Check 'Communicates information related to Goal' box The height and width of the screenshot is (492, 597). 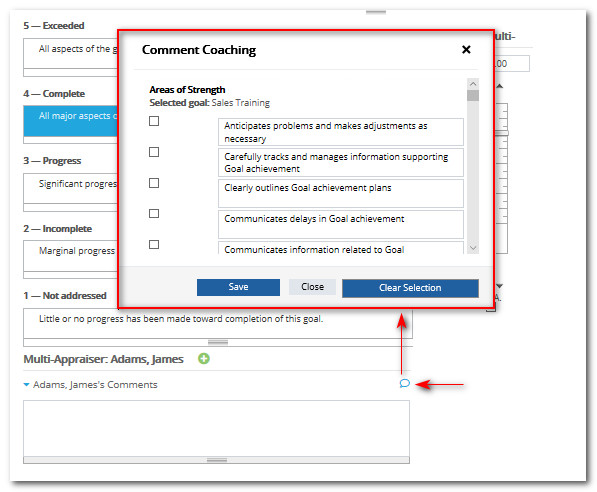tap(154, 244)
